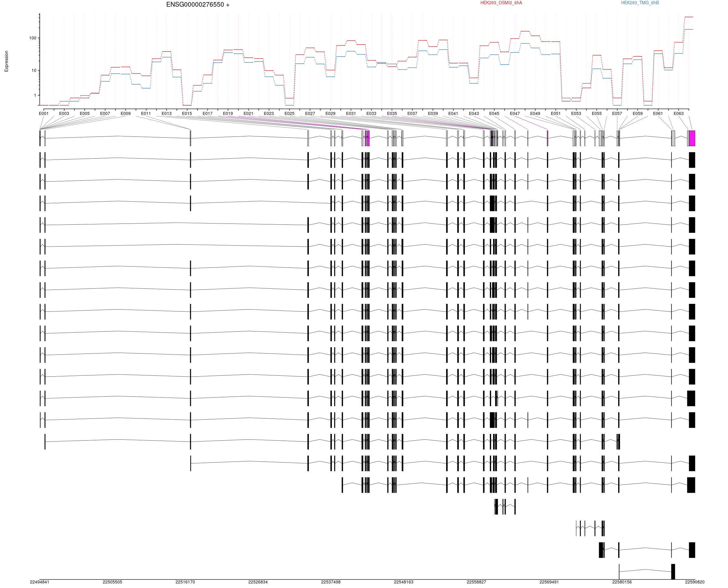Pick exon label E041

[453, 113]
